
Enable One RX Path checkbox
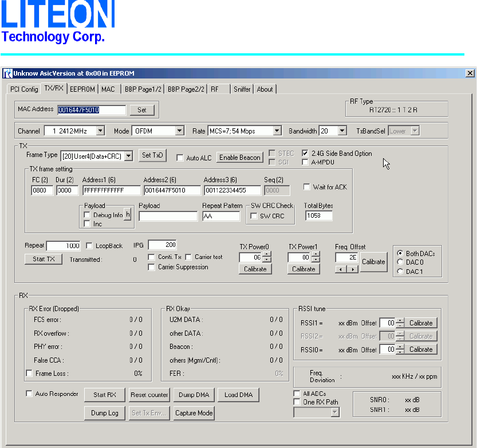click(297, 402)
